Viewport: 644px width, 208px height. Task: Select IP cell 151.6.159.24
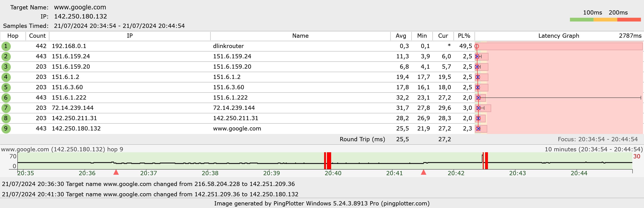pos(71,56)
